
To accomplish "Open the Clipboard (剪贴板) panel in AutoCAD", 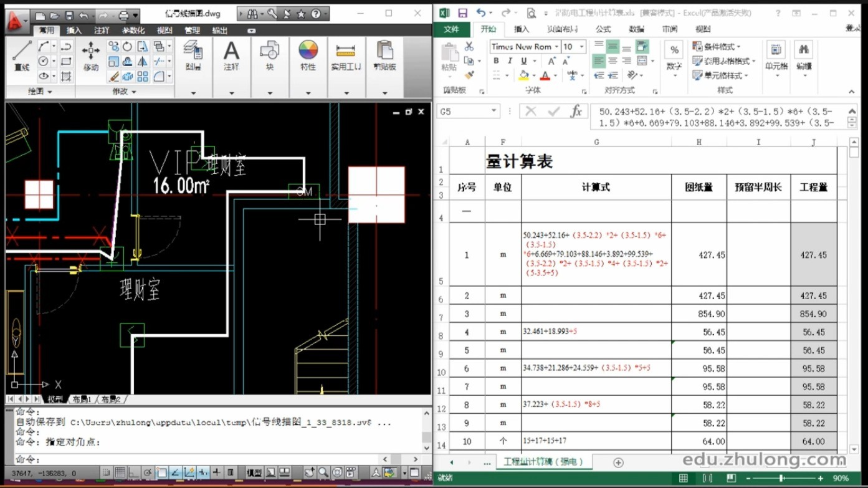I will [385, 56].
